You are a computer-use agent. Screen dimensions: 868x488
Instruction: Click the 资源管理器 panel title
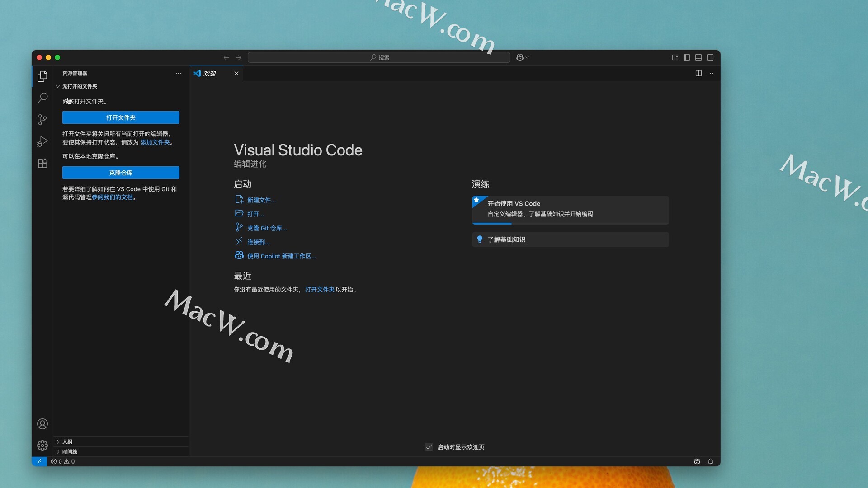tap(75, 73)
